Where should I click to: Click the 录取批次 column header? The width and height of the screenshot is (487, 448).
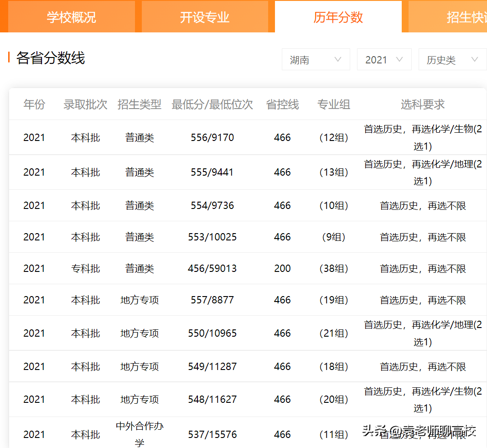85,104
